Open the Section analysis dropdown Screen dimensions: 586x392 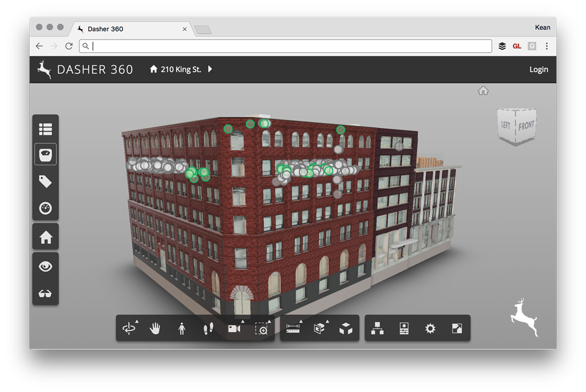[x=319, y=328]
